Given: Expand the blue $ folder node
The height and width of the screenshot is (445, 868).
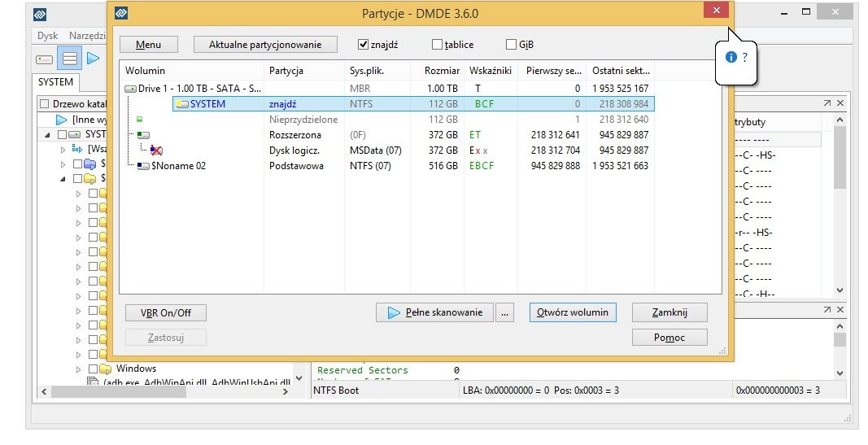Looking at the screenshot, I should tap(63, 164).
